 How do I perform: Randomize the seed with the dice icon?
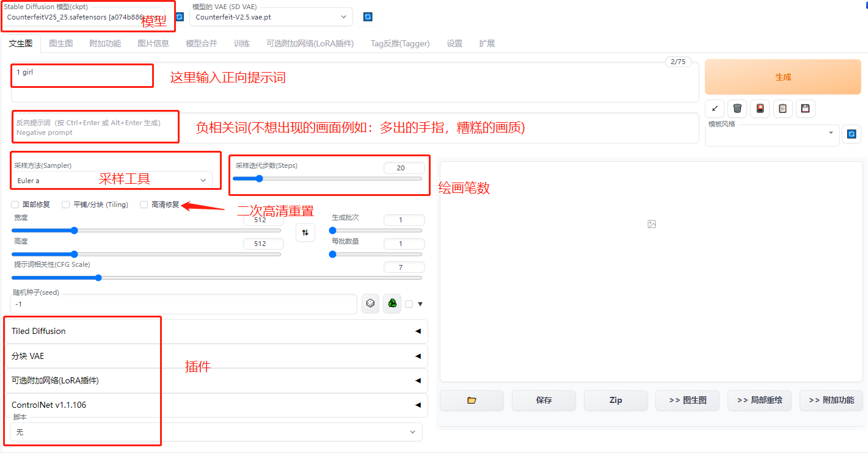coord(370,303)
